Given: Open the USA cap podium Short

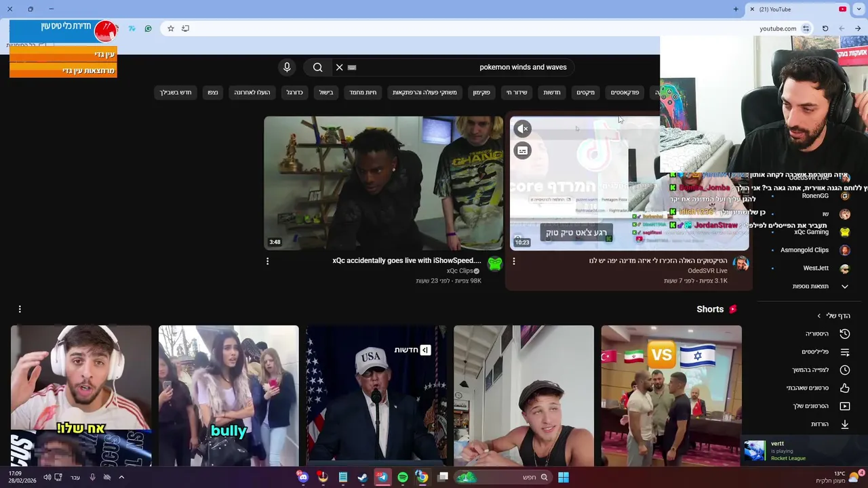Looking at the screenshot, I should click(x=376, y=396).
